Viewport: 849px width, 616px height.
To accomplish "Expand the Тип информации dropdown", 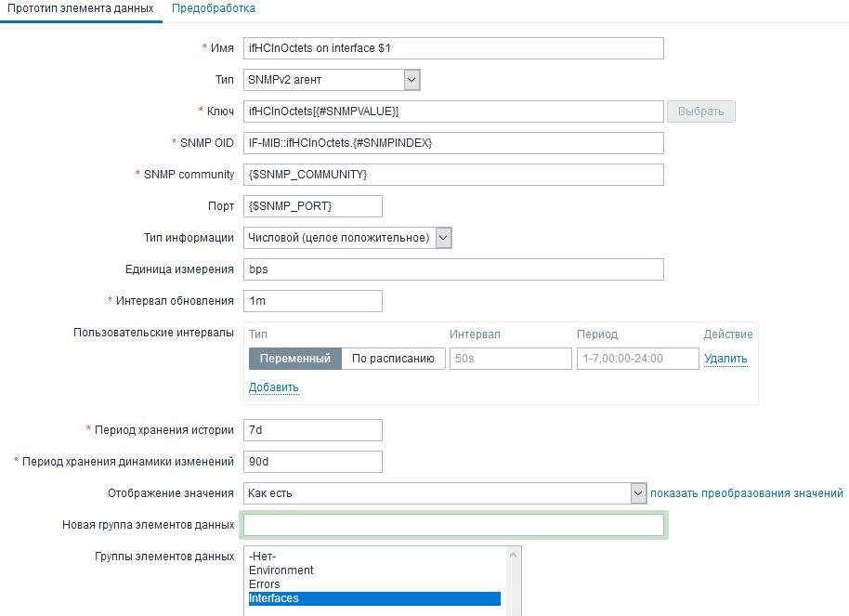I will pos(346,238).
